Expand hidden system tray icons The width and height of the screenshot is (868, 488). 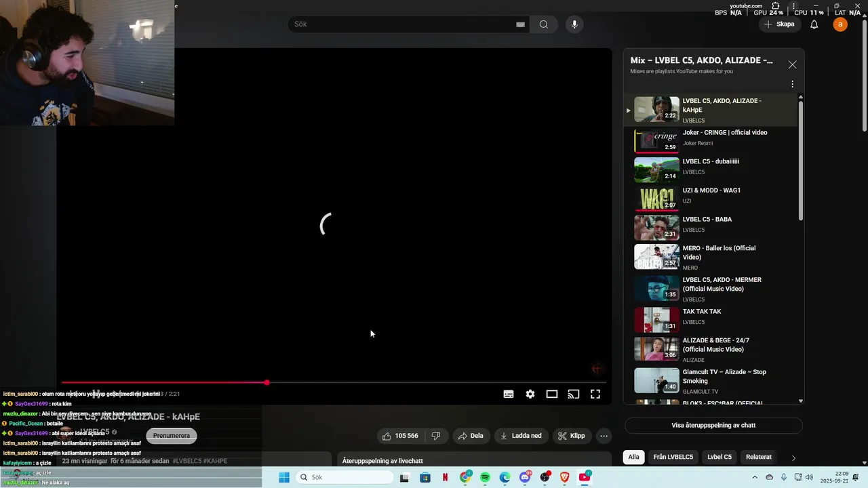(x=754, y=477)
